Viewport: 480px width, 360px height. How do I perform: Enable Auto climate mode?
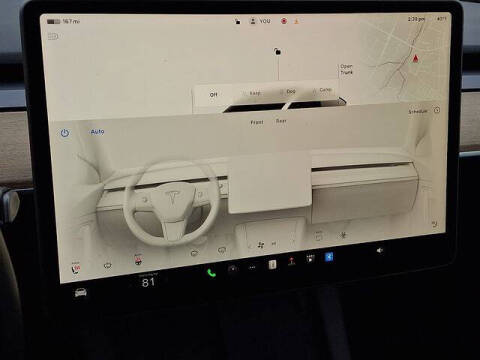pyautogui.click(x=97, y=132)
